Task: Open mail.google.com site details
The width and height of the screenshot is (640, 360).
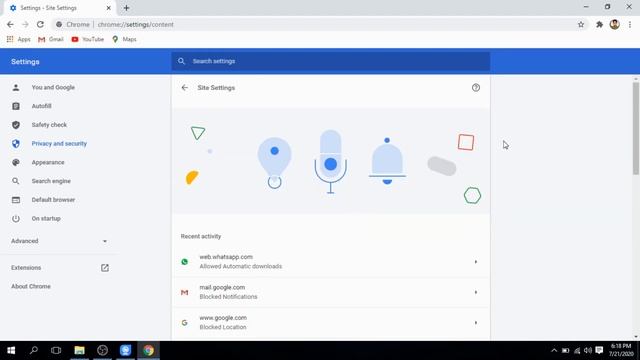Action: 331,292
